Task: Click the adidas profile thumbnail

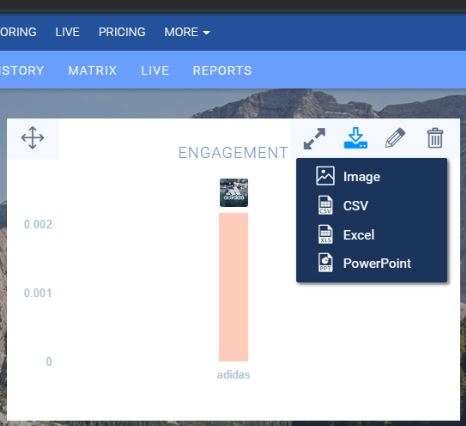Action: (234, 193)
